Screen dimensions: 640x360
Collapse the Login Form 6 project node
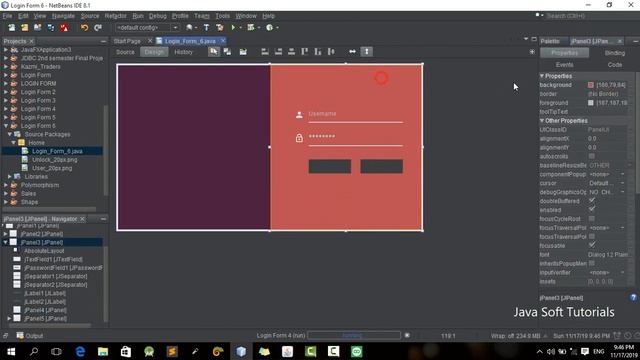[6, 126]
